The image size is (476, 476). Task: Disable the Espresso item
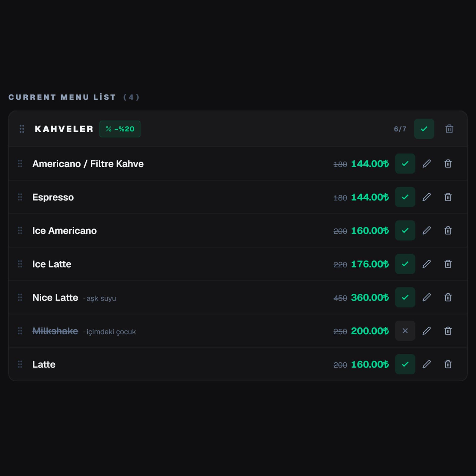click(405, 197)
